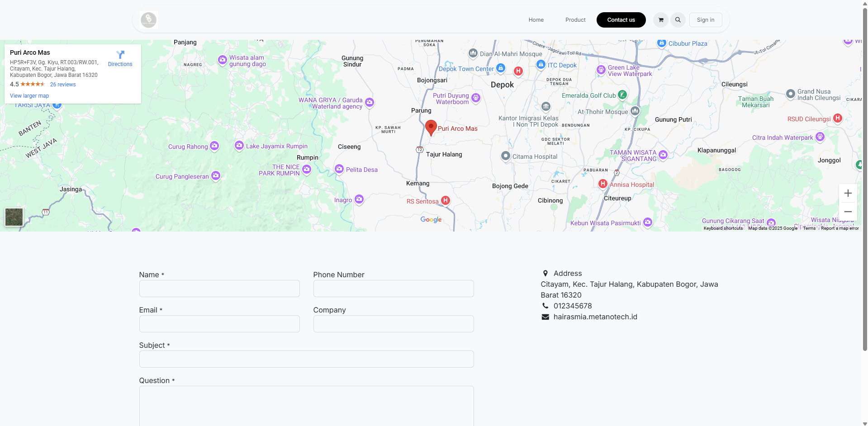Click Curug Rahong camera marker
Screen dimensions: 868x426
coord(214,146)
